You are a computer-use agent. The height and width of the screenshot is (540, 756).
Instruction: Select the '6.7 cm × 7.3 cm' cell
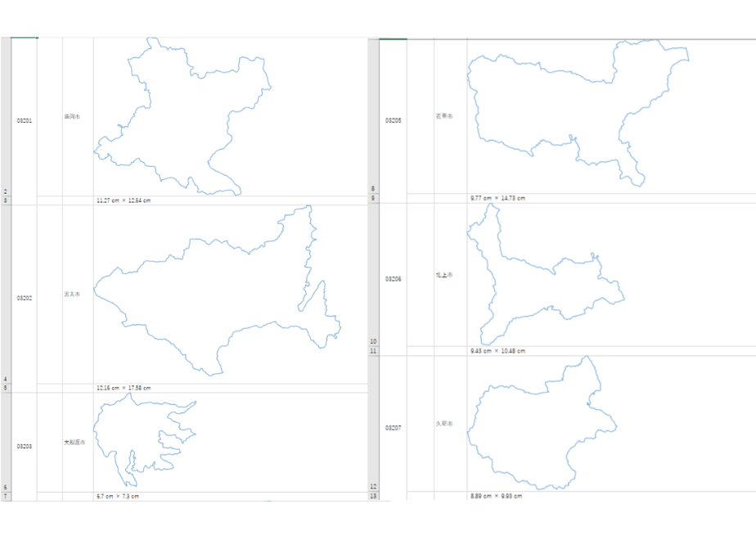231,497
